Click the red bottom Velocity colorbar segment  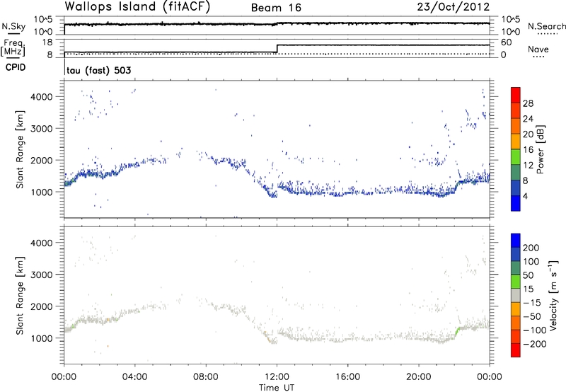coord(516,350)
